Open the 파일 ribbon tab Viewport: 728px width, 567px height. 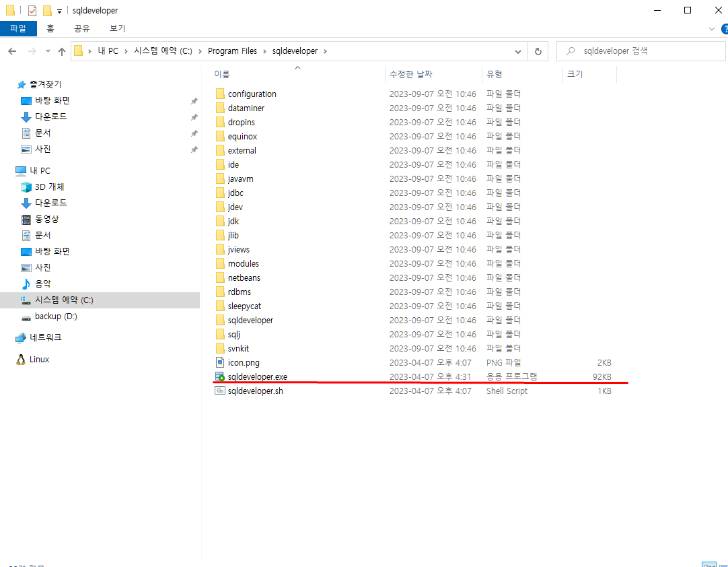coord(18,28)
